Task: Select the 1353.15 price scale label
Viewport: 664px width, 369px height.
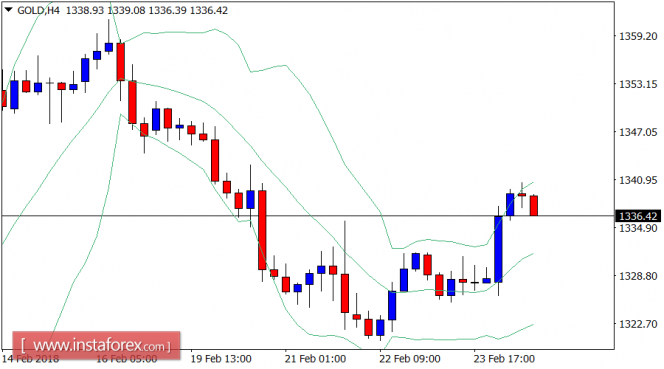Action: tap(638, 84)
